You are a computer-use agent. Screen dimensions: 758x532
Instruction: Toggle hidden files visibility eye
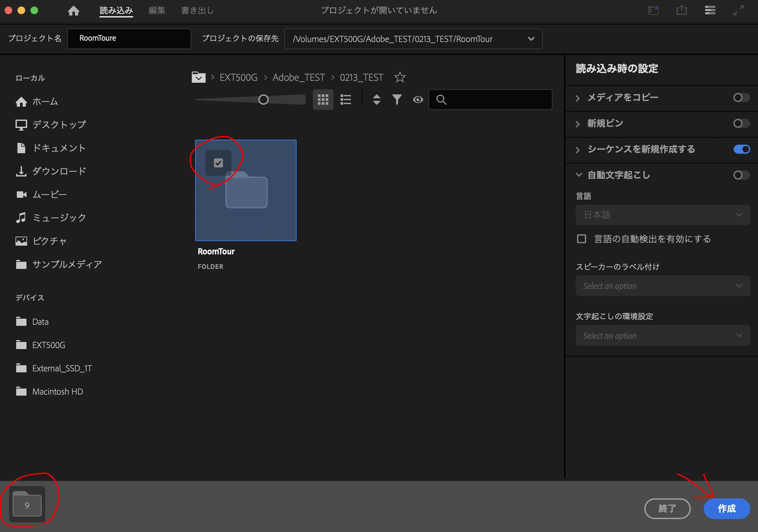click(x=418, y=100)
